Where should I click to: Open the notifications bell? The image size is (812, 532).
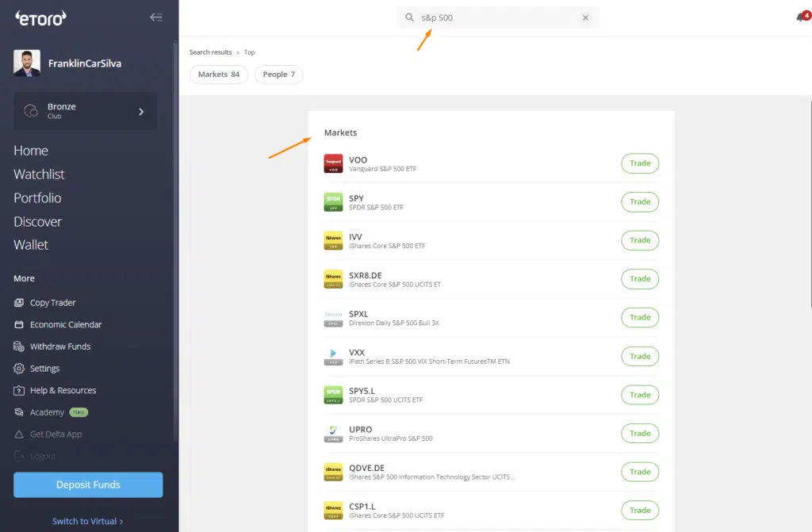(x=801, y=17)
